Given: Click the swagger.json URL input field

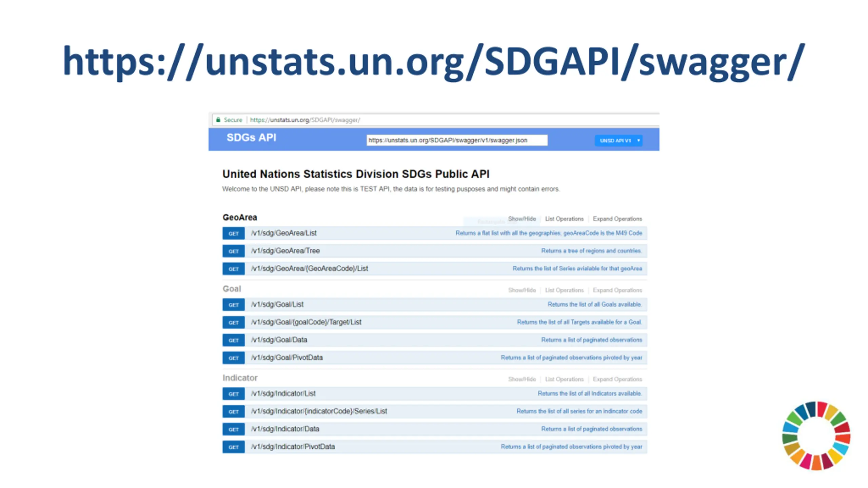Looking at the screenshot, I should (x=457, y=140).
